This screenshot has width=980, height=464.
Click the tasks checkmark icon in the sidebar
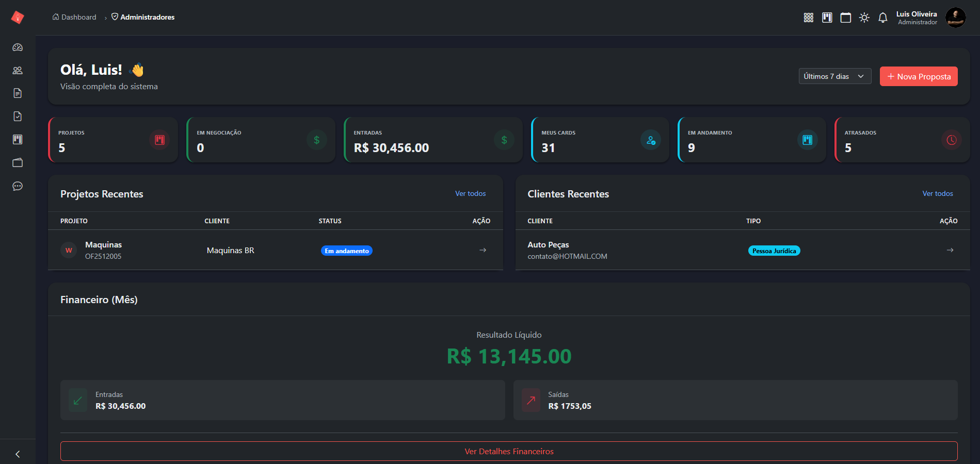(18, 116)
